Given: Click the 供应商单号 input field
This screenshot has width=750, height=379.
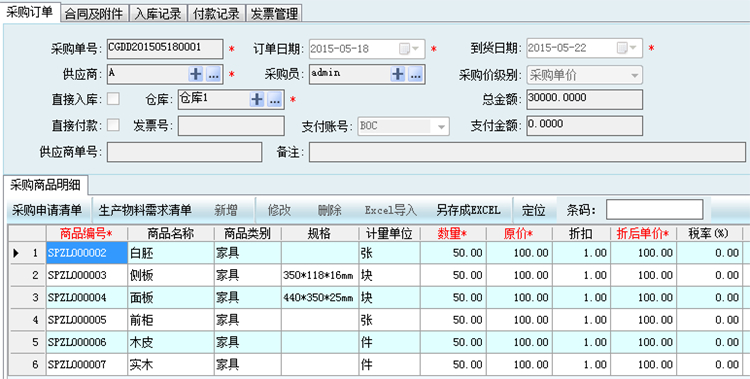Looking at the screenshot, I should [184, 152].
